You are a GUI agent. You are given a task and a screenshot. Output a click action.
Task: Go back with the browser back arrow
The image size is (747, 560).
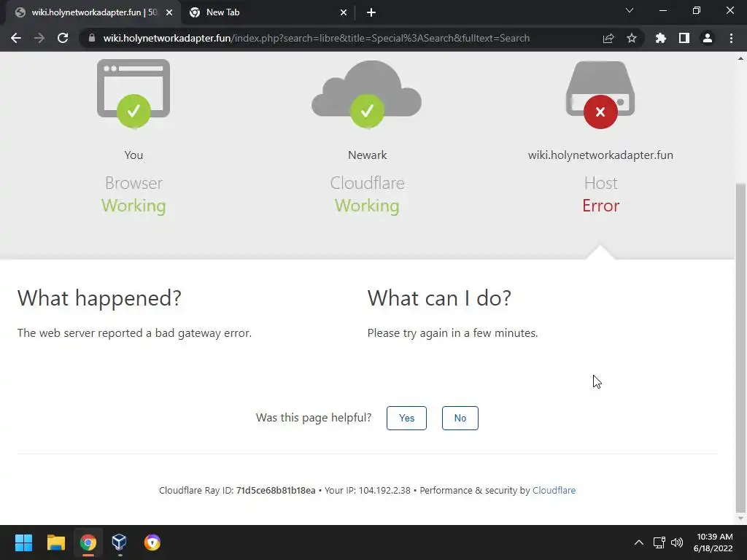click(x=16, y=38)
